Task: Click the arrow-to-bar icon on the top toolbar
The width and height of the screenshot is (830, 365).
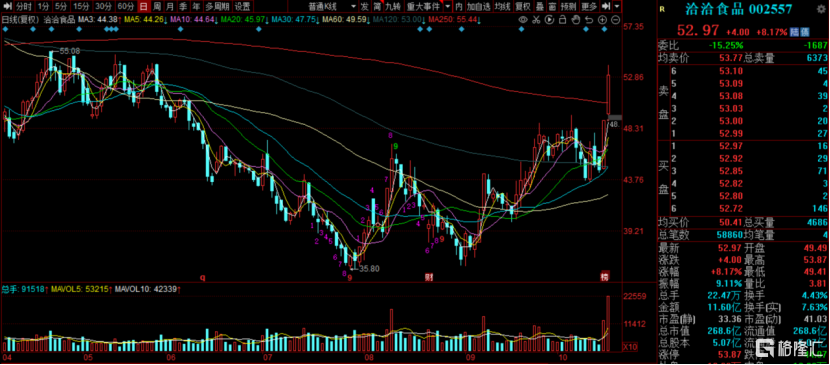Action: click(x=606, y=6)
